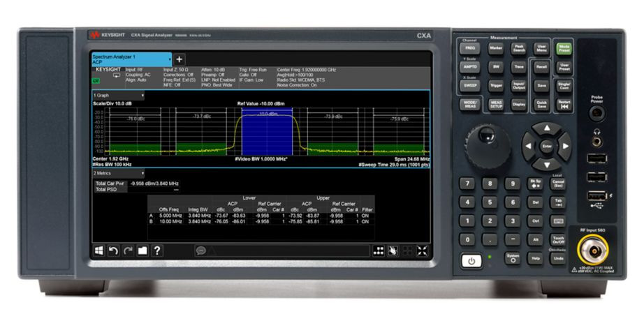
Task: Push the Peak Search key
Action: pos(519,48)
